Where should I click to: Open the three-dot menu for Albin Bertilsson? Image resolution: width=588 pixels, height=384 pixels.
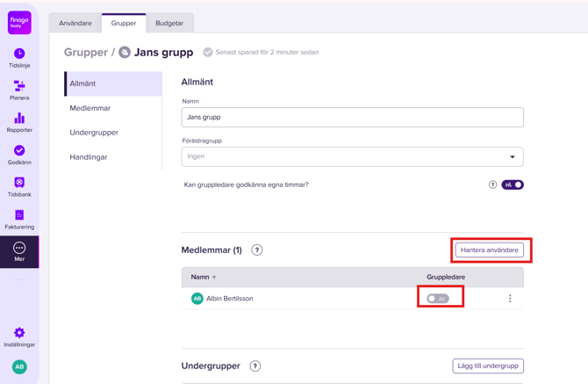point(510,299)
